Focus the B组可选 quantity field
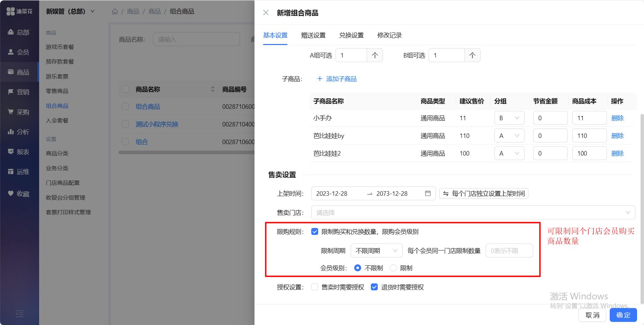 446,55
